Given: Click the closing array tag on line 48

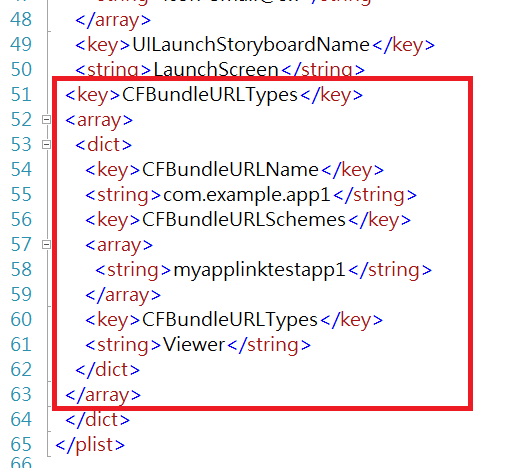Looking at the screenshot, I should coord(113,20).
